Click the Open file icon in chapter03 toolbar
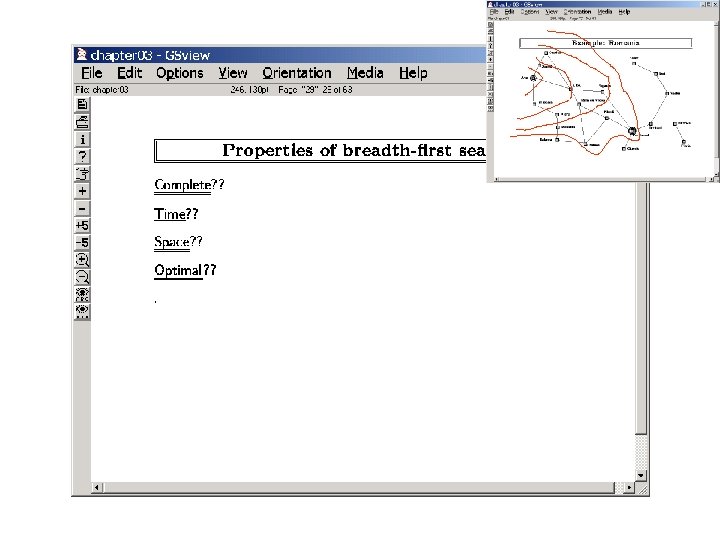The width and height of the screenshot is (720, 540). pyautogui.click(x=82, y=105)
